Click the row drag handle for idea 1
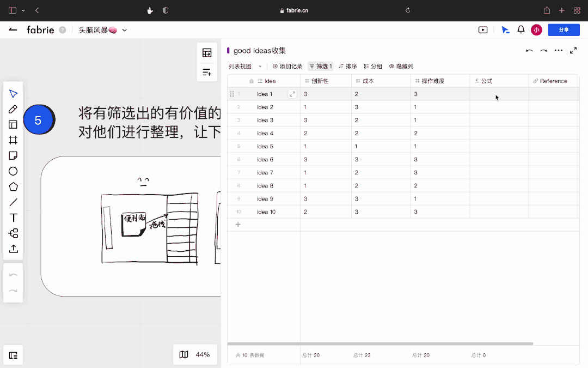The width and height of the screenshot is (588, 368). [x=232, y=94]
